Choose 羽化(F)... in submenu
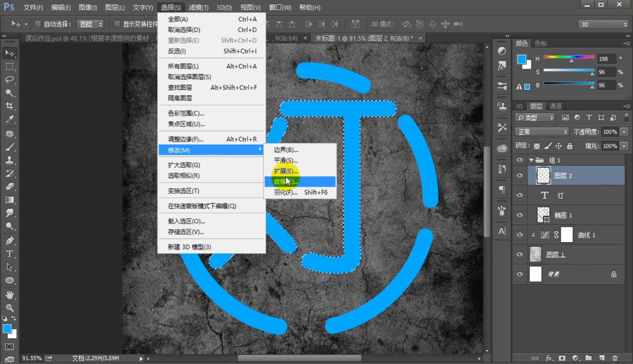Screen dimensions: 633x364 coord(300,192)
